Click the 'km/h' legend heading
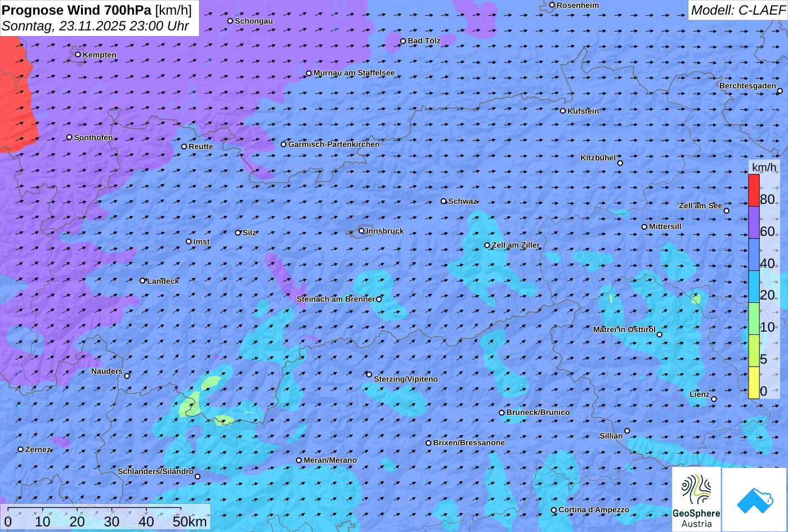This screenshot has height=532, width=788. pyautogui.click(x=764, y=167)
